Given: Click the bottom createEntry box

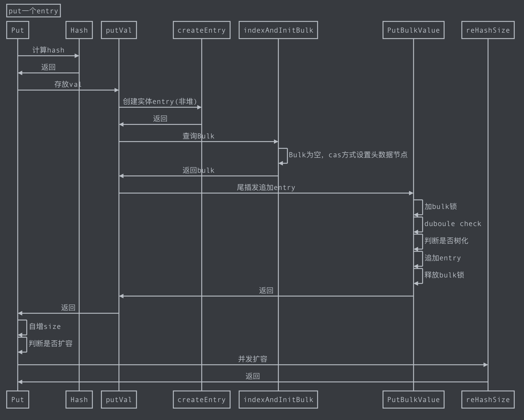Looking at the screenshot, I should pyautogui.click(x=202, y=400).
